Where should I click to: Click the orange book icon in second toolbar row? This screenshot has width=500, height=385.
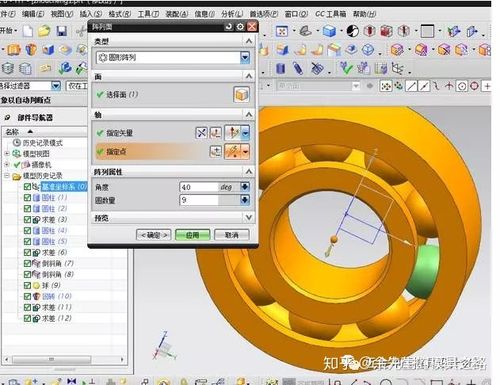click(14, 50)
